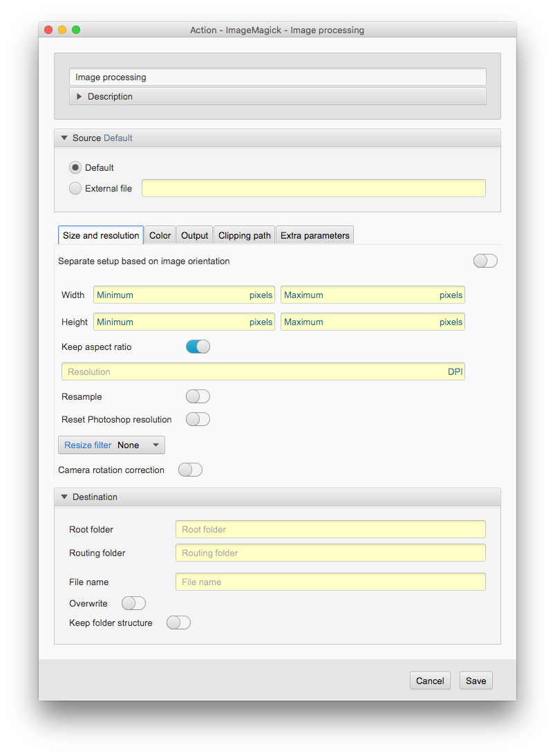Click the Width Maximum pixels field

373,295
